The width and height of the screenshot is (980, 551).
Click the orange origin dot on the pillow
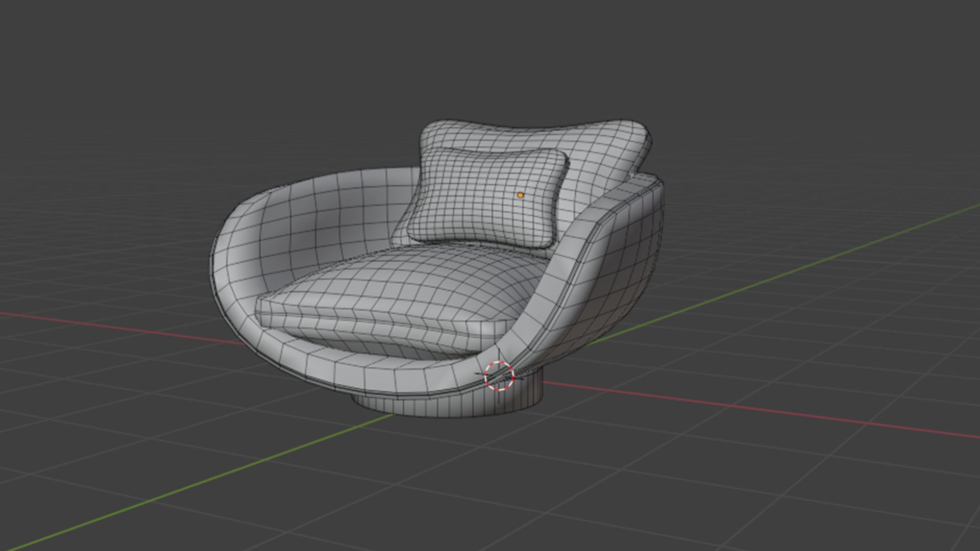pyautogui.click(x=520, y=195)
